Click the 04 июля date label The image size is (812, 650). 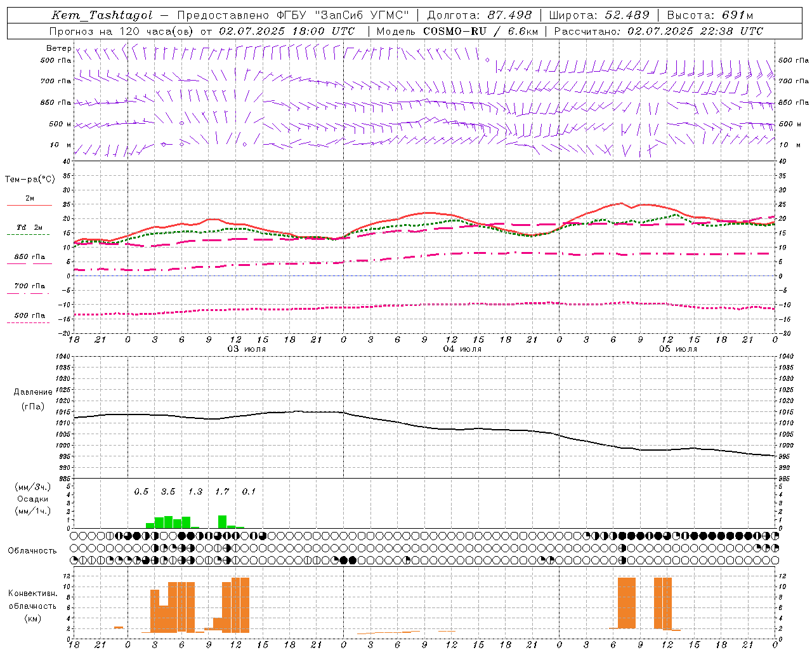point(462,349)
